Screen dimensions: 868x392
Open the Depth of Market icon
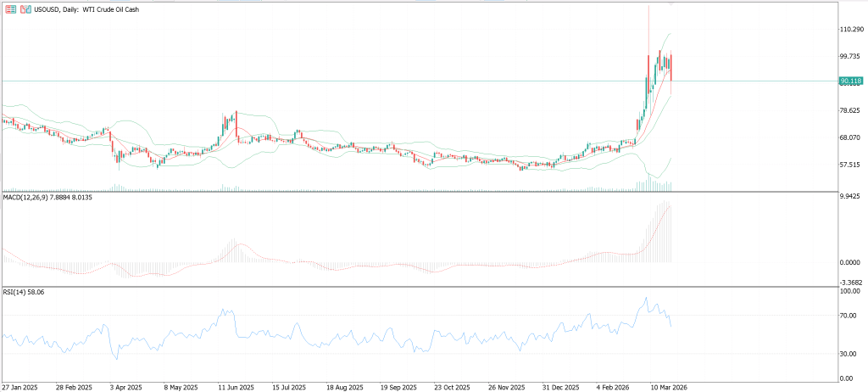pyautogui.click(x=10, y=9)
